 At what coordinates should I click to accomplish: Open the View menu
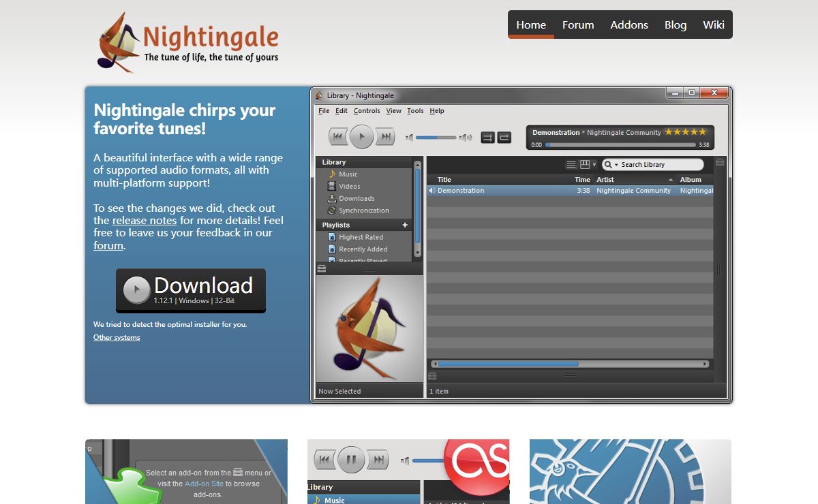tap(394, 111)
